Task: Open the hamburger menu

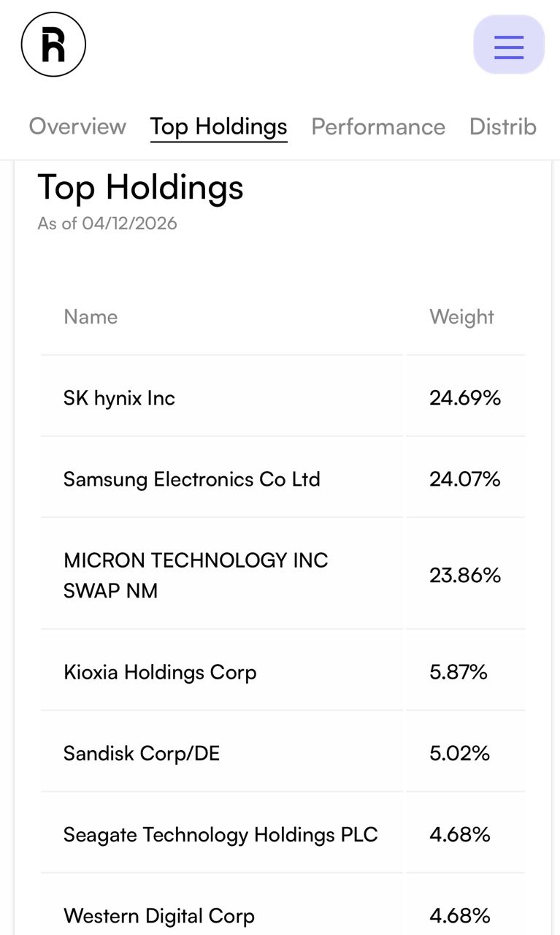Action: 509,45
